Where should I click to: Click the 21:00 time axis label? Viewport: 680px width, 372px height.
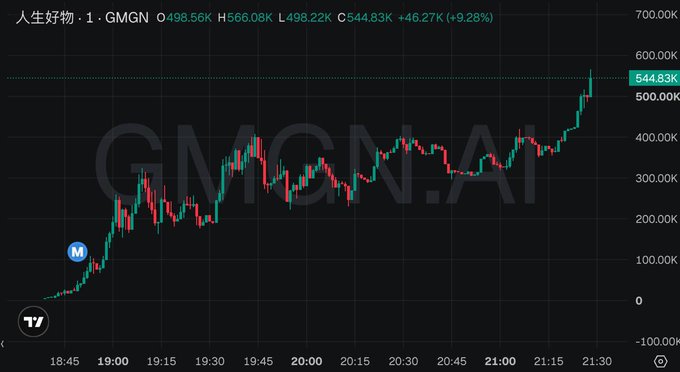point(500,361)
